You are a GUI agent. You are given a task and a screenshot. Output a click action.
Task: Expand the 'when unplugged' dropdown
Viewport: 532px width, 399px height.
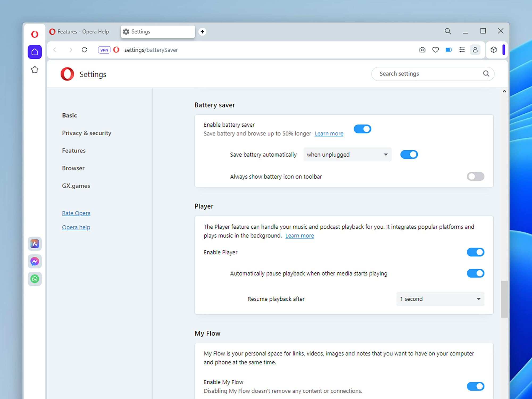click(x=347, y=155)
